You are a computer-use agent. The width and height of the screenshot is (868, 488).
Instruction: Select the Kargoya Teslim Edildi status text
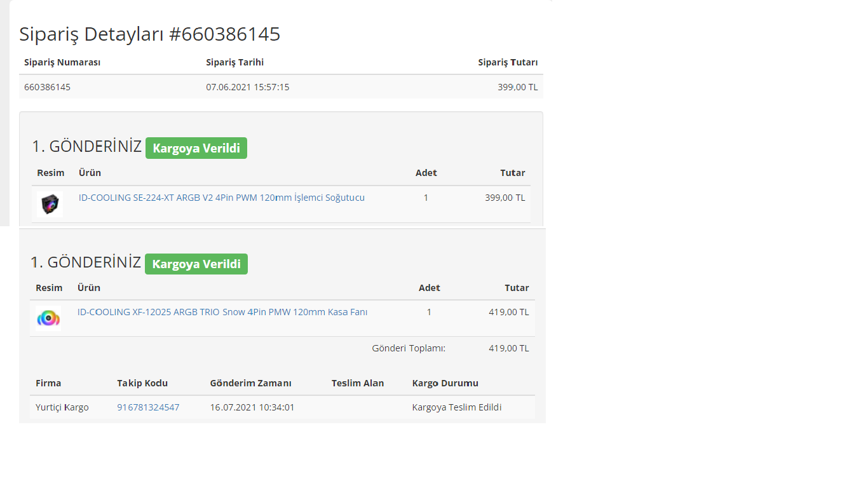(457, 407)
